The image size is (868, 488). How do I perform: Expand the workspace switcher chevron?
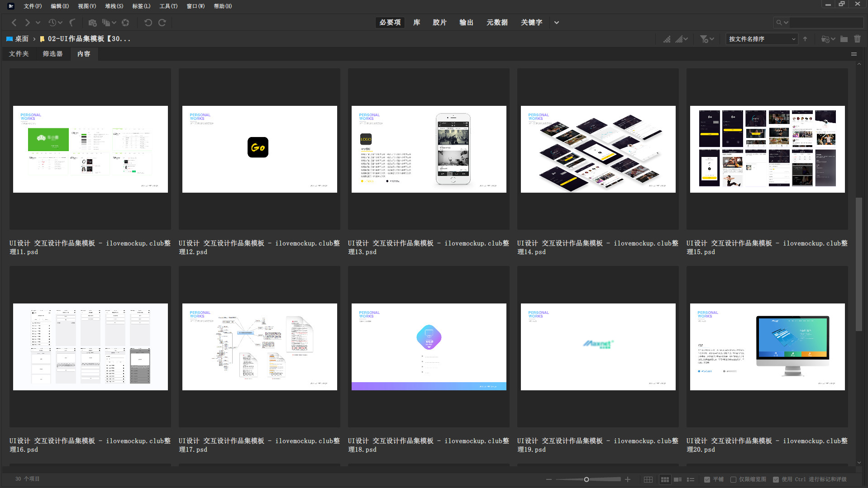[x=557, y=23]
